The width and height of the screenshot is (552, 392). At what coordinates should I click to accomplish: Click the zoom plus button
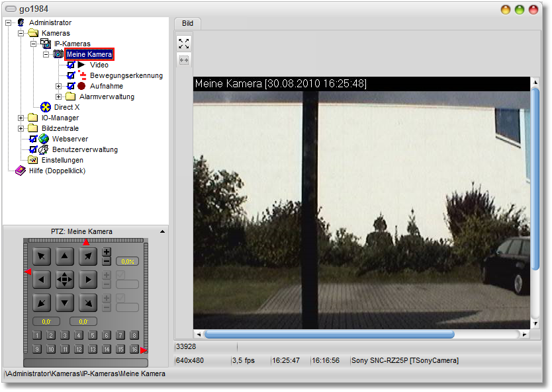point(107,253)
